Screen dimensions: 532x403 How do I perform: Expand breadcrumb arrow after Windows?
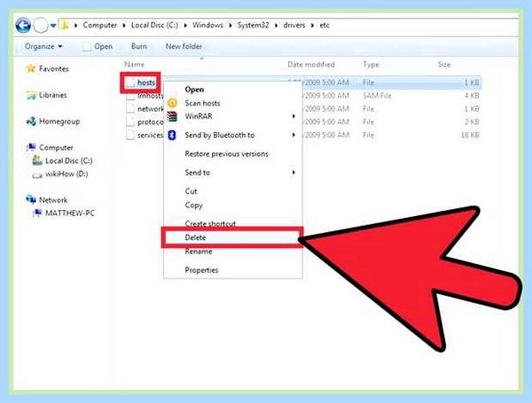click(231, 26)
